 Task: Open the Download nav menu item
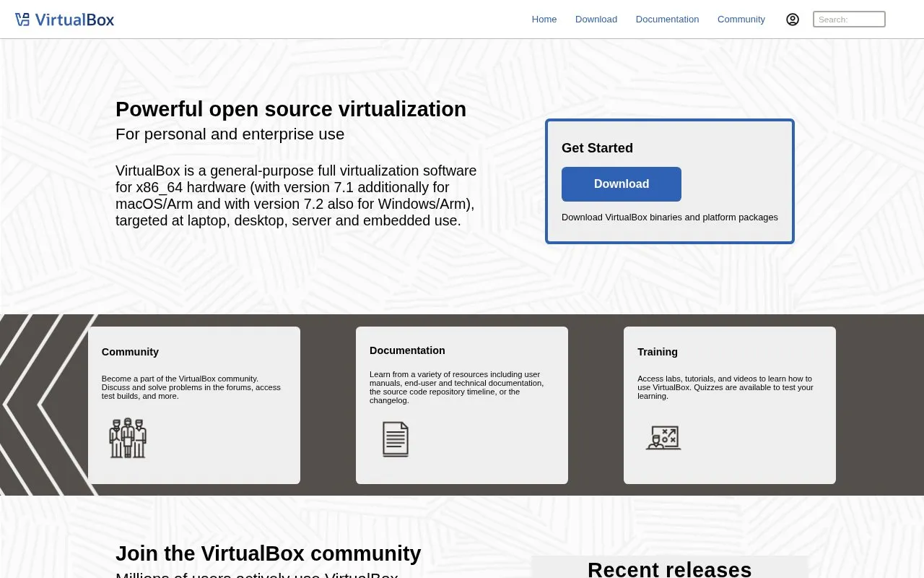(x=596, y=20)
